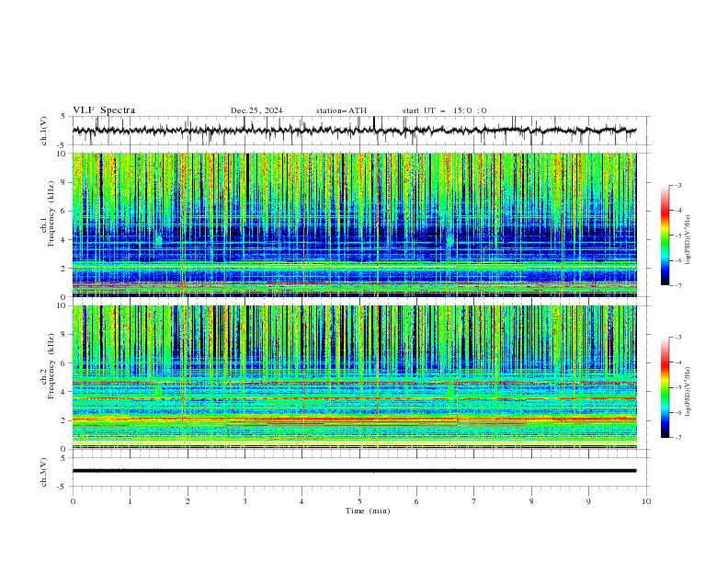728x563 pixels.
Task: Click the "VLF Spectra" plot title
Action: coord(104,110)
